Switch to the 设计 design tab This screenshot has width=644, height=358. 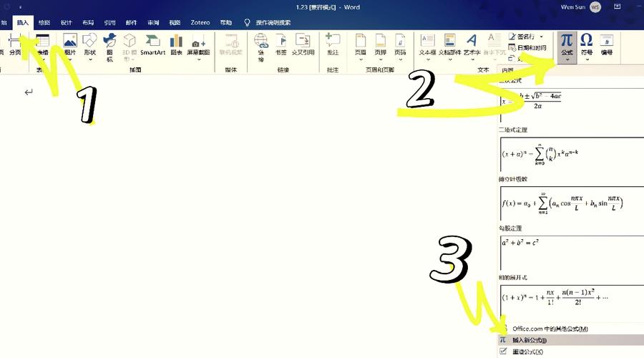pos(66,22)
